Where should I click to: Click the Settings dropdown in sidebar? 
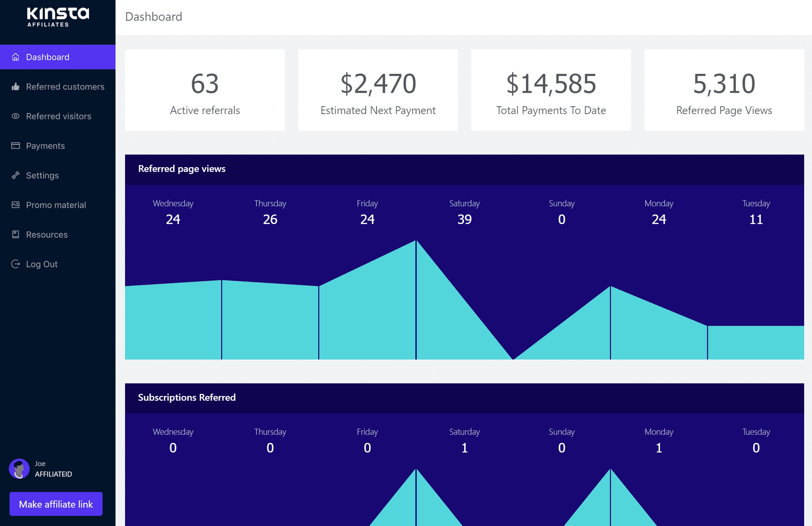43,176
